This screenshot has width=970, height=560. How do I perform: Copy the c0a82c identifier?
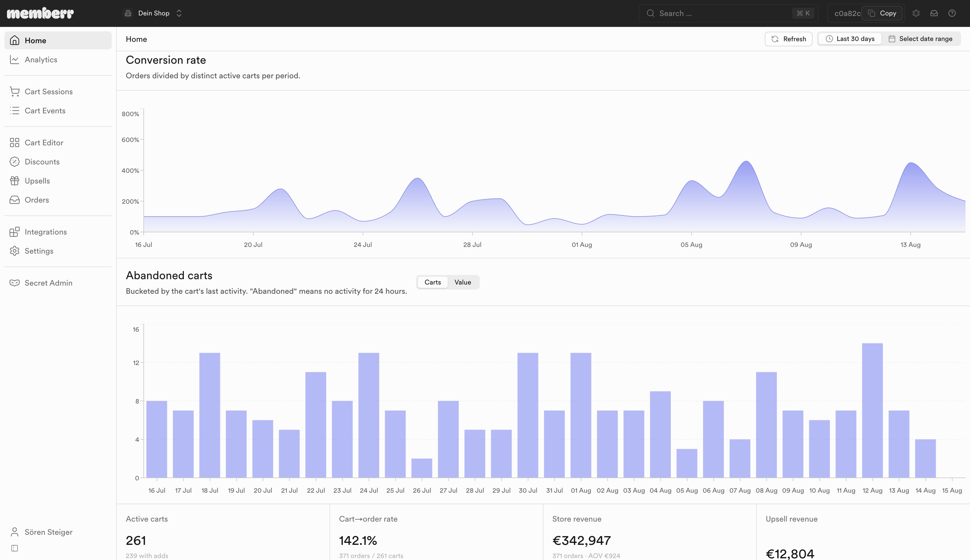pyautogui.click(x=882, y=13)
